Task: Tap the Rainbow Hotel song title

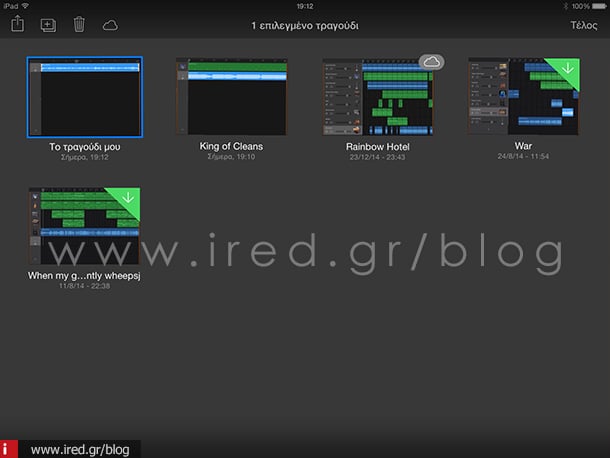Action: pyautogui.click(x=377, y=146)
